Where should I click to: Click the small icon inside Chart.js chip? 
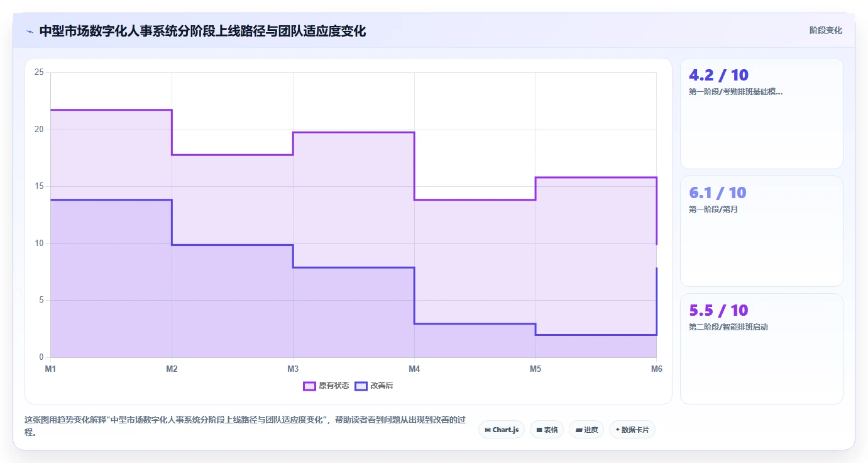(x=488, y=430)
